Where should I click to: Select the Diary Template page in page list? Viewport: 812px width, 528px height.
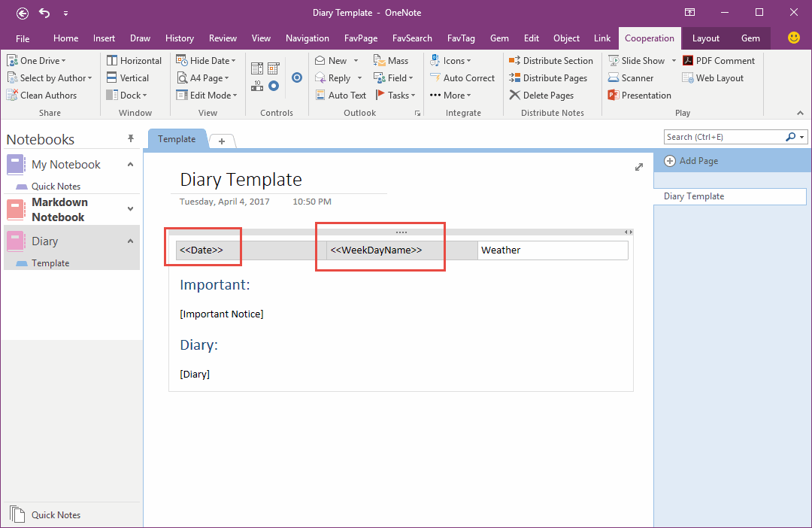693,196
